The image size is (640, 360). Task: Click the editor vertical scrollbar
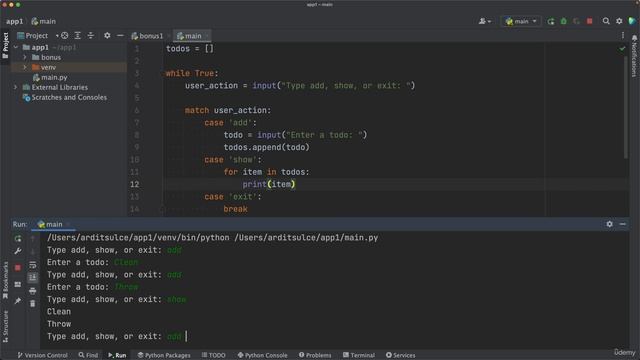(626, 107)
